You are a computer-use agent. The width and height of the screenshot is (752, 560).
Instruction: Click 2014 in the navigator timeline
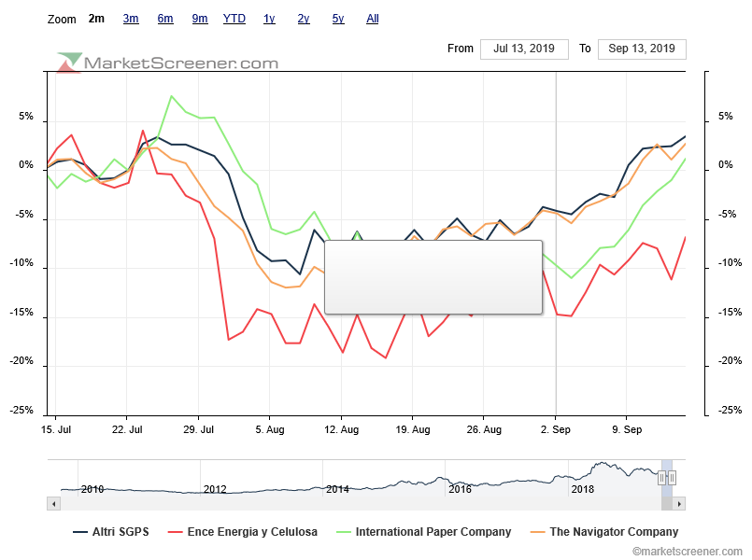(337, 489)
